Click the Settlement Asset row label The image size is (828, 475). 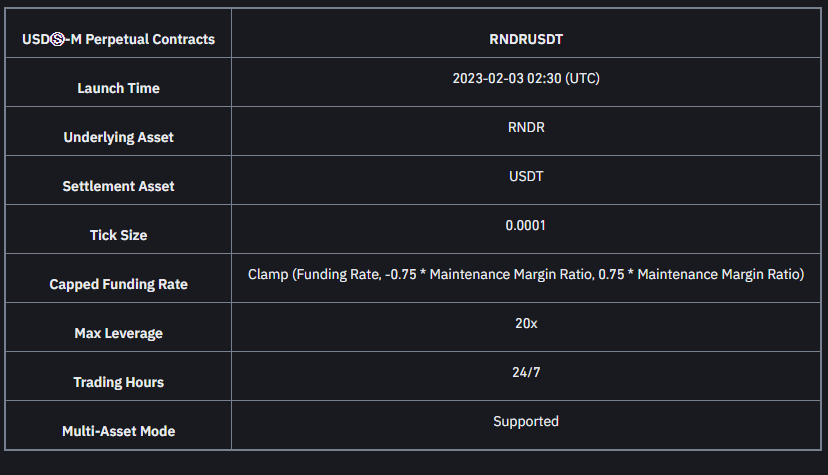[118, 186]
